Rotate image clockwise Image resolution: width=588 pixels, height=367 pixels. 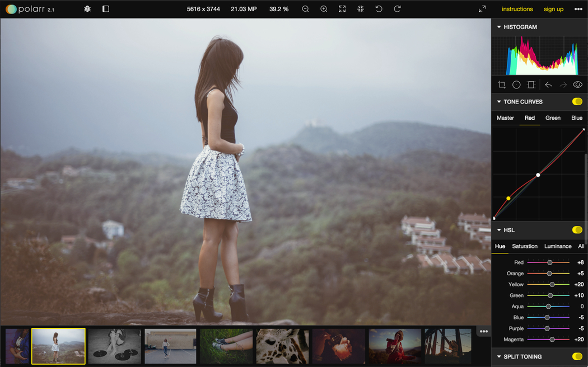click(x=397, y=9)
